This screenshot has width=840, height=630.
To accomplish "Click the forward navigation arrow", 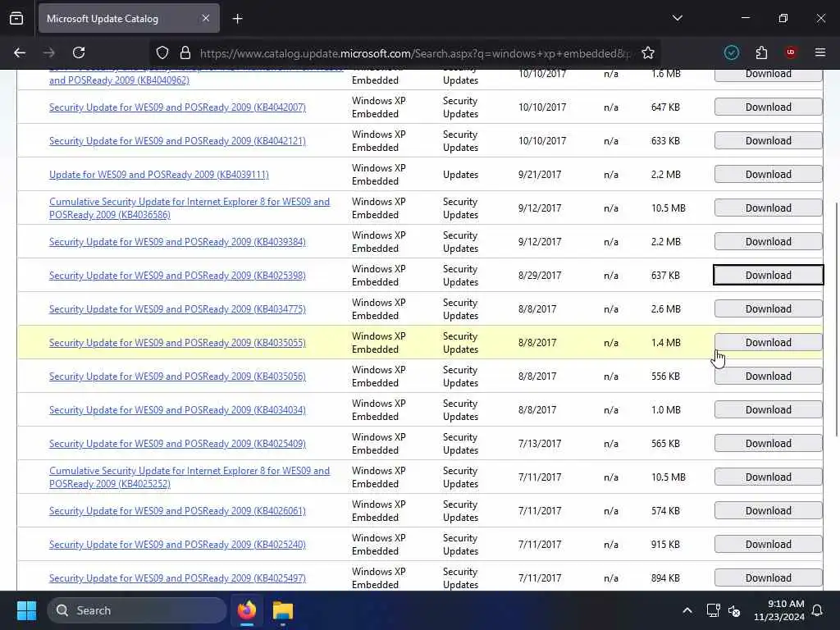I will [x=49, y=52].
